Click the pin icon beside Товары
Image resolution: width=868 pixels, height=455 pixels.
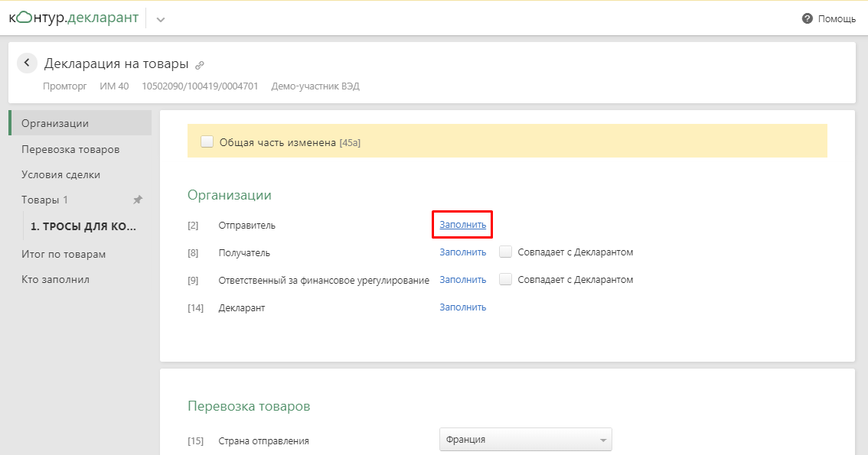coord(137,200)
